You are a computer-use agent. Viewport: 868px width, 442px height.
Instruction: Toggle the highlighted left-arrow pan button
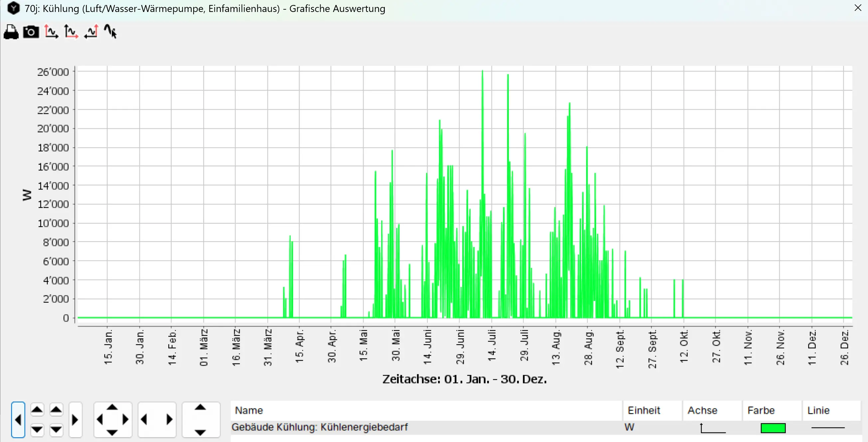tap(19, 419)
